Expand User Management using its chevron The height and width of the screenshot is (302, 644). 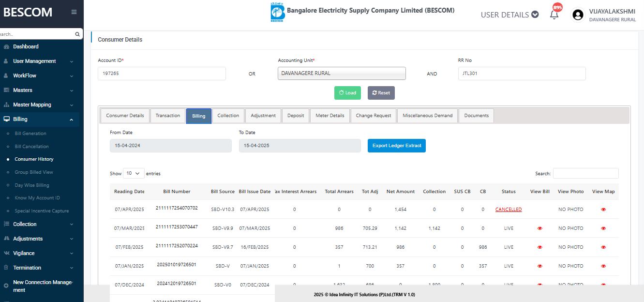(x=72, y=61)
